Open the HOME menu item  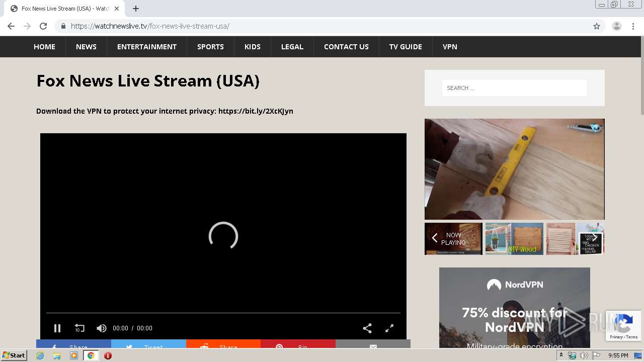tap(44, 47)
